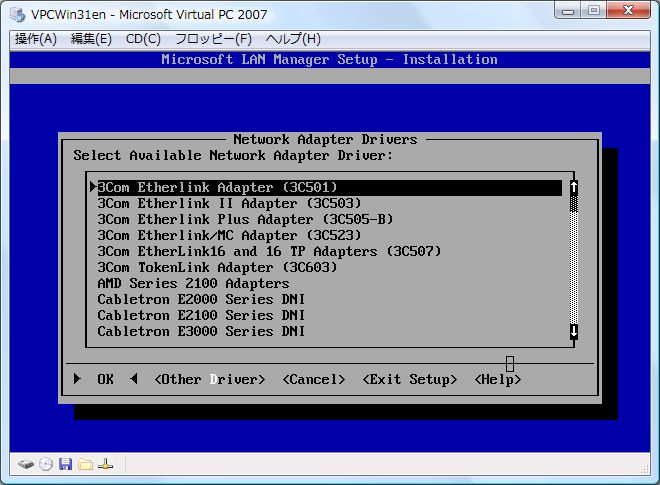Select the Exit Setup button
Viewport: 660px width, 485px height.
(410, 379)
